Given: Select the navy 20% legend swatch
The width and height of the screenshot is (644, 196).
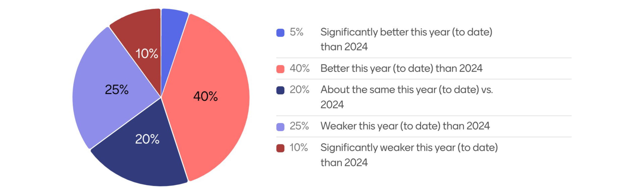Looking at the screenshot, I should 280,90.
